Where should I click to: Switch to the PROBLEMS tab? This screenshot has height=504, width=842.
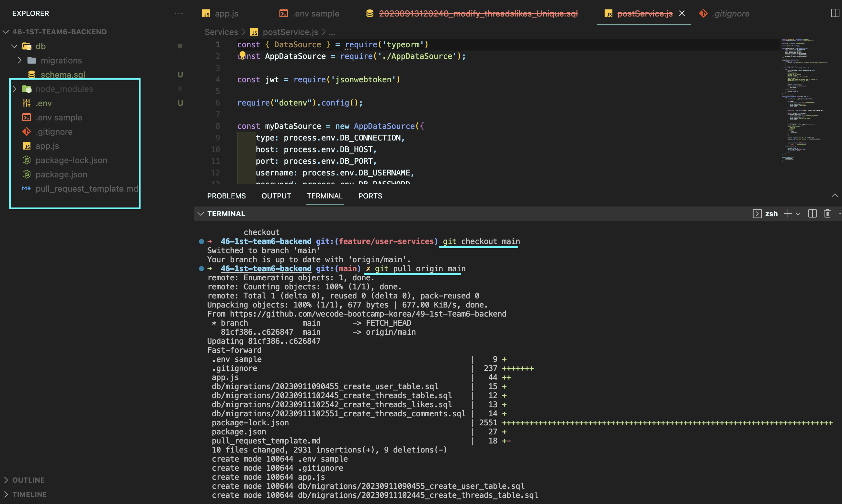(226, 196)
